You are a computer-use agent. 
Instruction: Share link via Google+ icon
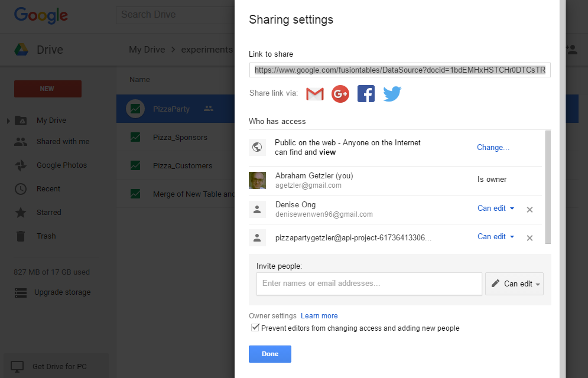click(x=340, y=94)
